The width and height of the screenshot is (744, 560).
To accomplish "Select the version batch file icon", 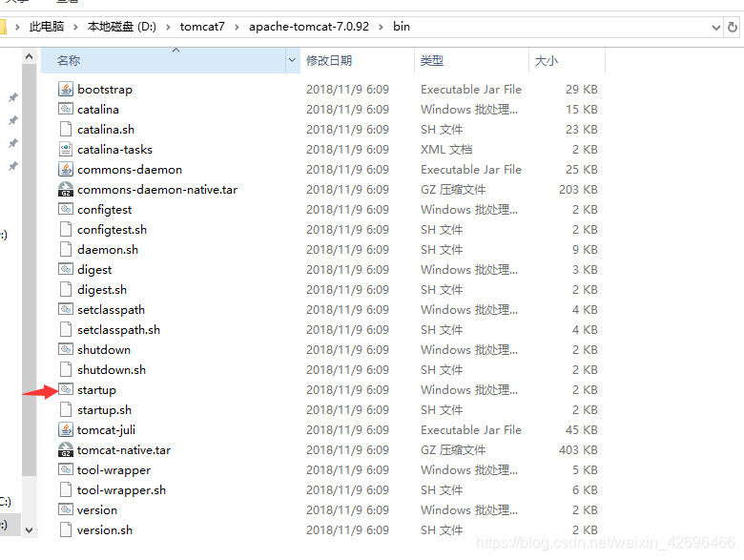I will [x=66, y=509].
